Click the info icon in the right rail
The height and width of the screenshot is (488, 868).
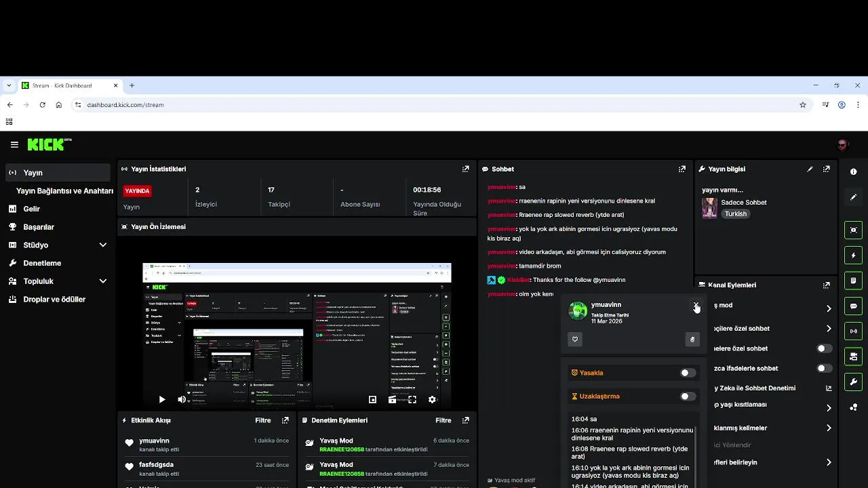coord(854,172)
